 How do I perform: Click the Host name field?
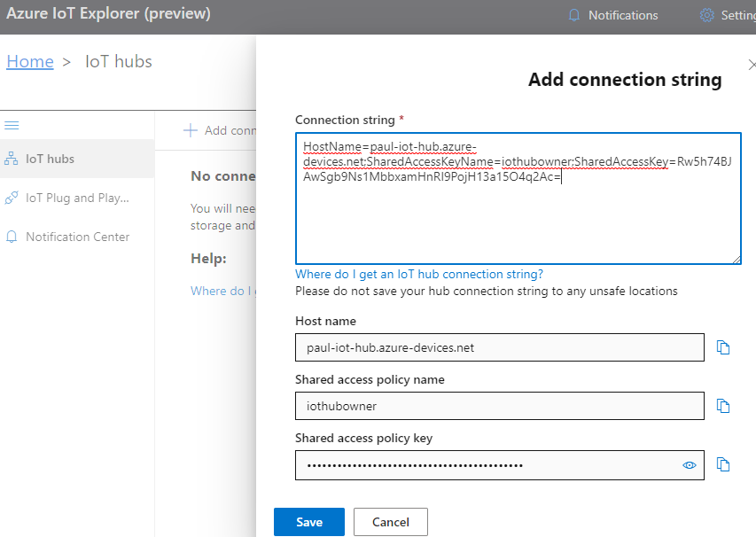tap(500, 347)
